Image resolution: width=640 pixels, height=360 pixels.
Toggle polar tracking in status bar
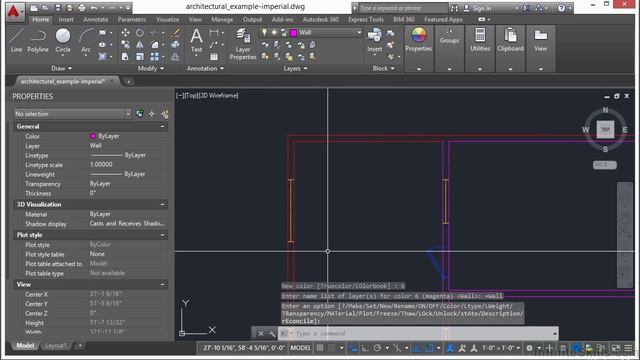(x=378, y=348)
